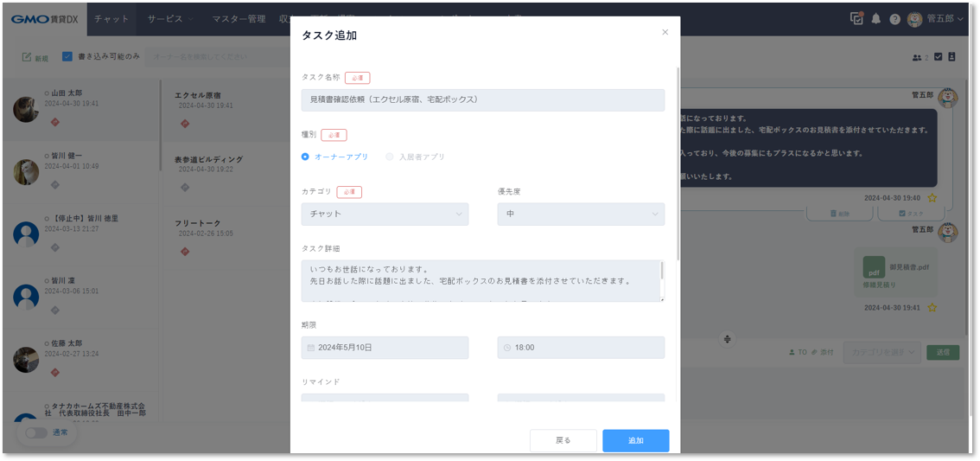Close the タスク追加 dialog with the X

665,32
